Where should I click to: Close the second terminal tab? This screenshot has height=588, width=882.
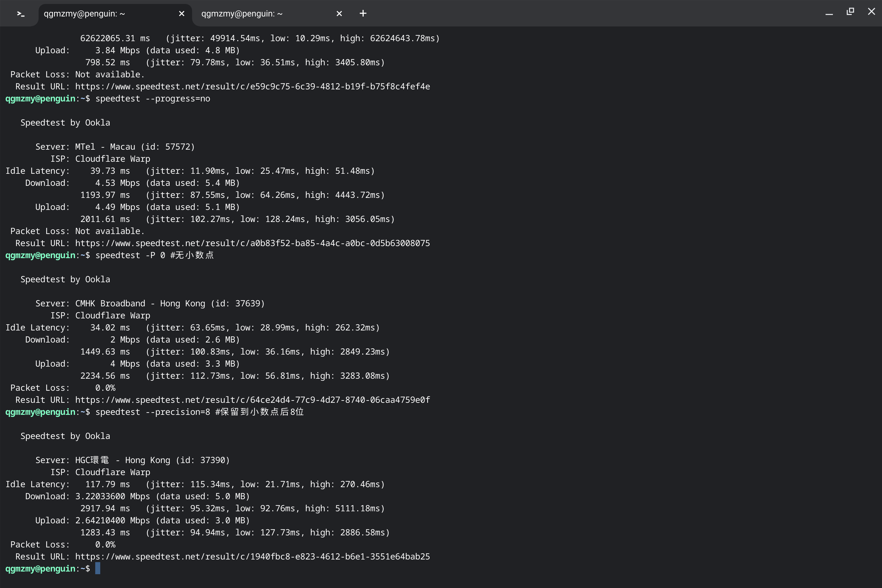(x=339, y=14)
